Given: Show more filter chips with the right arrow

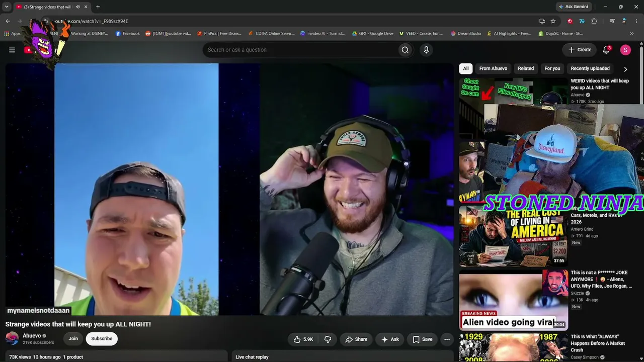Looking at the screenshot, I should 625,69.
